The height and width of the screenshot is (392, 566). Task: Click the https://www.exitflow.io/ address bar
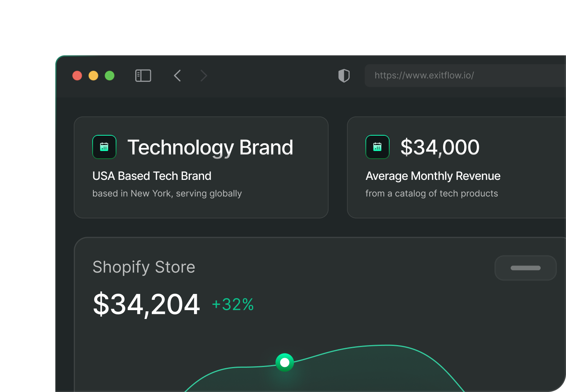point(424,75)
